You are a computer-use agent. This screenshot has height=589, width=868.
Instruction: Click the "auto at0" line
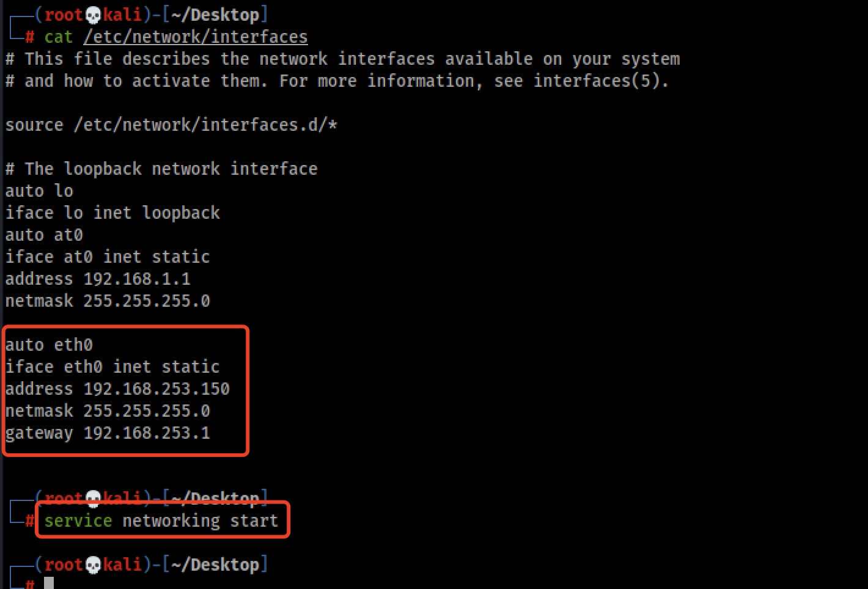coord(44,235)
